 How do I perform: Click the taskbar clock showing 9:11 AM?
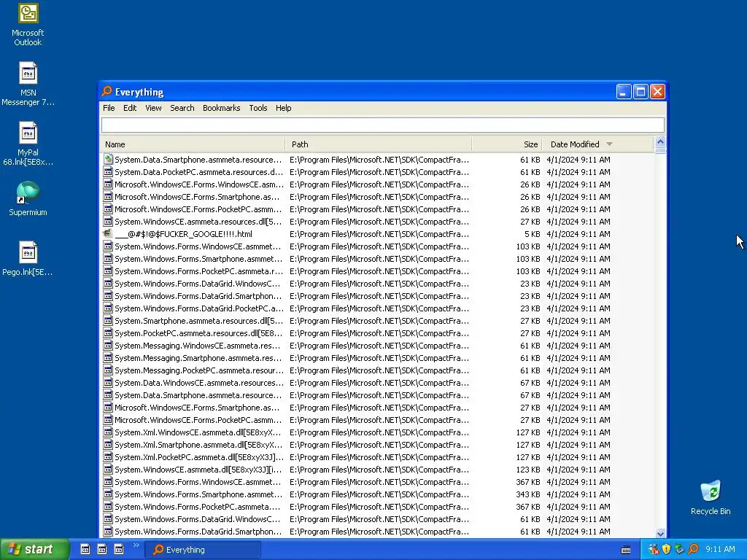point(720,549)
